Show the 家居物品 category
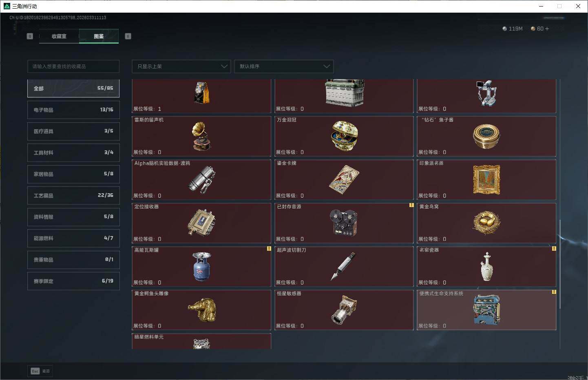588x380 pixels. tap(73, 174)
